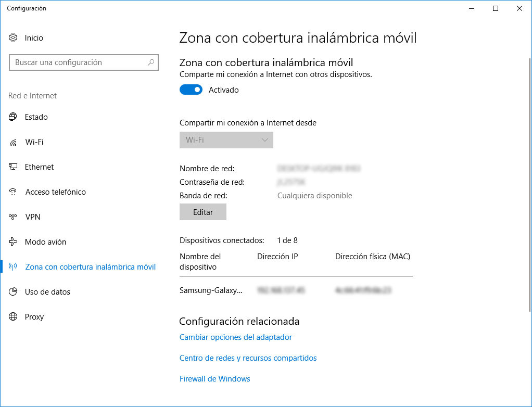532x407 pixels.
Task: Click the Wi-Fi signal icon
Action: coord(12,142)
